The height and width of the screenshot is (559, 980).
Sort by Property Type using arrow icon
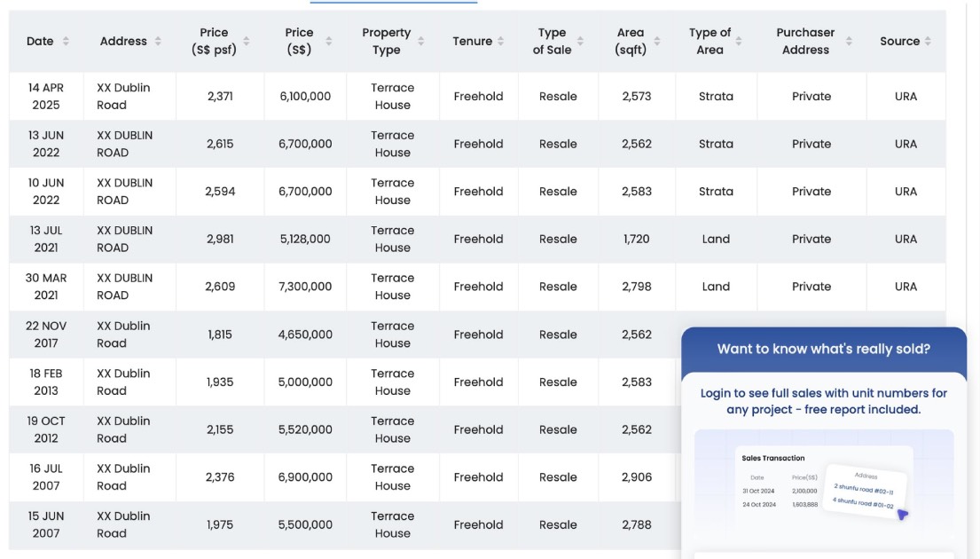click(x=421, y=42)
